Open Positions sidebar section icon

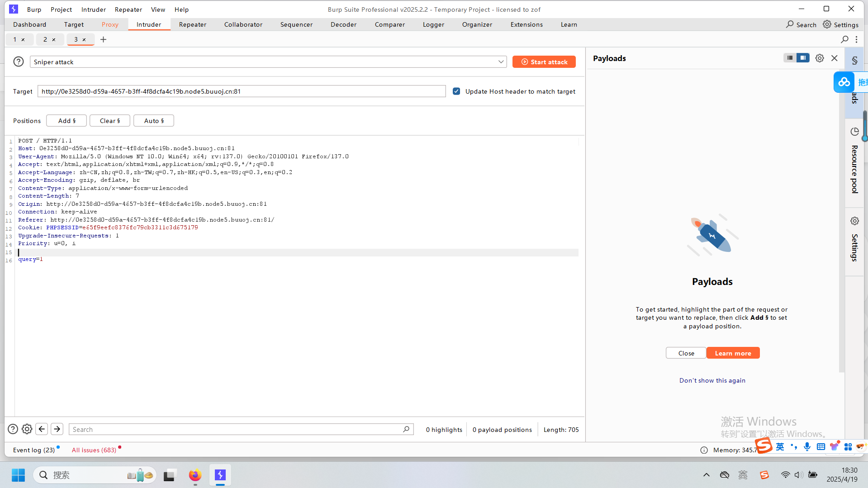pos(854,61)
